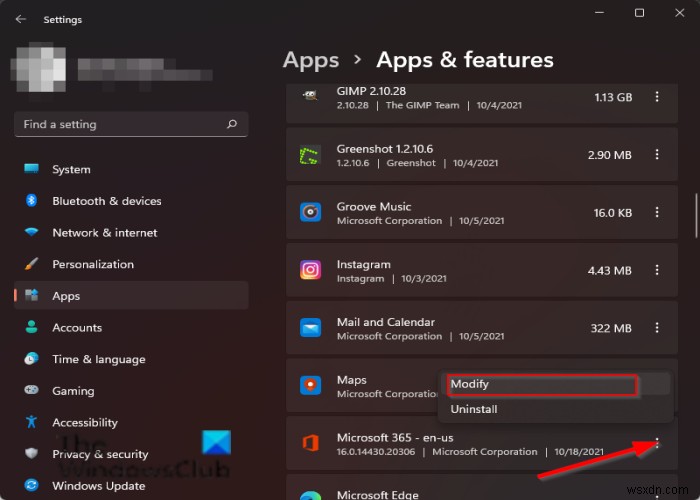The width and height of the screenshot is (700, 500).
Task: Click the Groove Music app icon
Action: [x=310, y=212]
